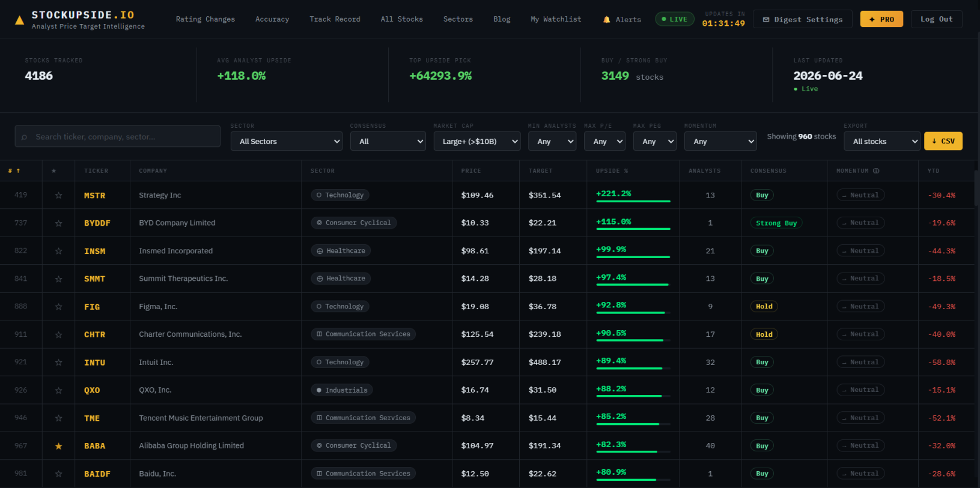Open the Sector filter dropdown

[287, 141]
